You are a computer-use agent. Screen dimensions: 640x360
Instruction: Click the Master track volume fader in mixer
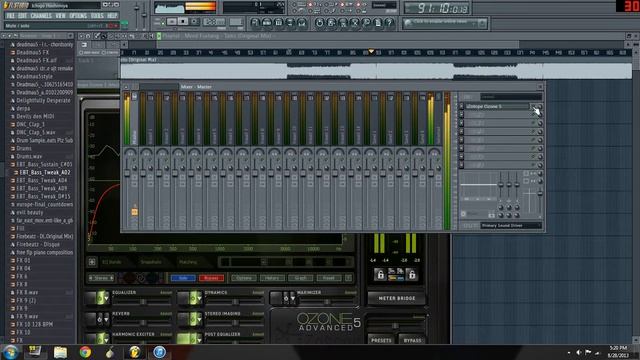coord(127,173)
